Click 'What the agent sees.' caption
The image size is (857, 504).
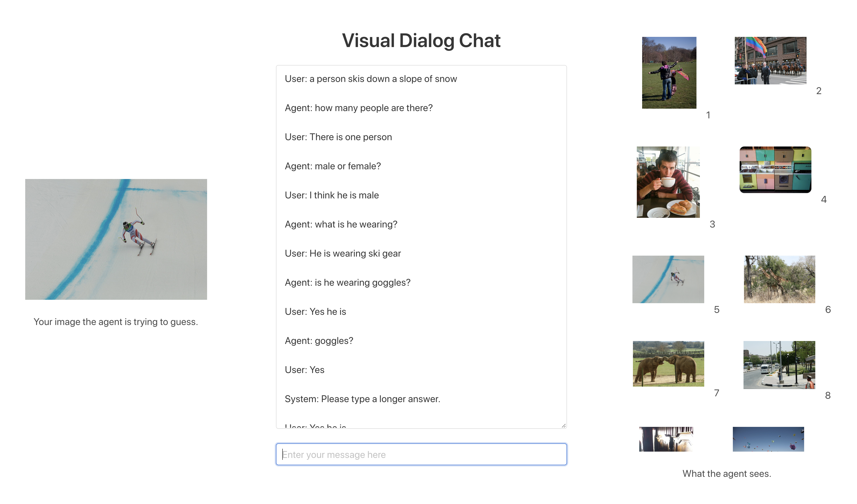click(726, 473)
